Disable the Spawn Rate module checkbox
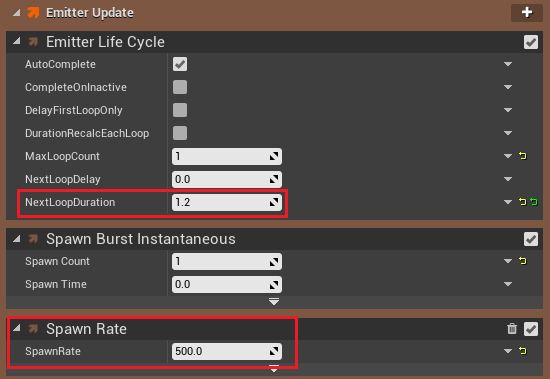This screenshot has height=379, width=550. coord(531,329)
